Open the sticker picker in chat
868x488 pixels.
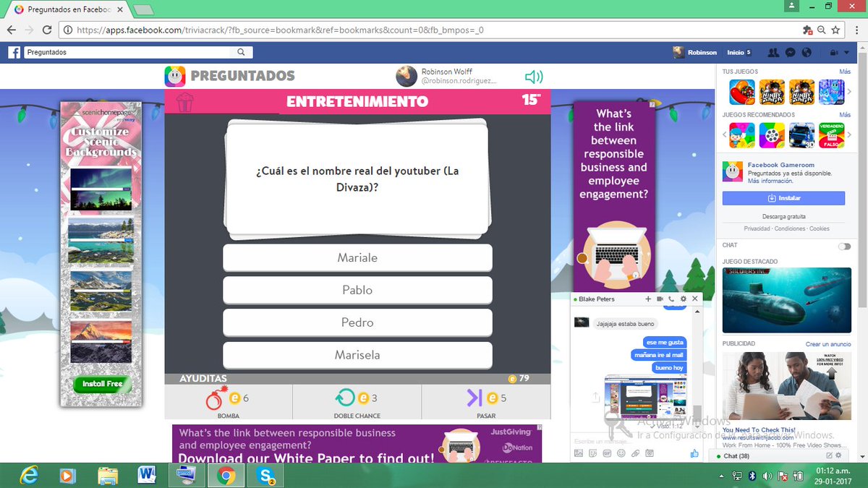592,453
